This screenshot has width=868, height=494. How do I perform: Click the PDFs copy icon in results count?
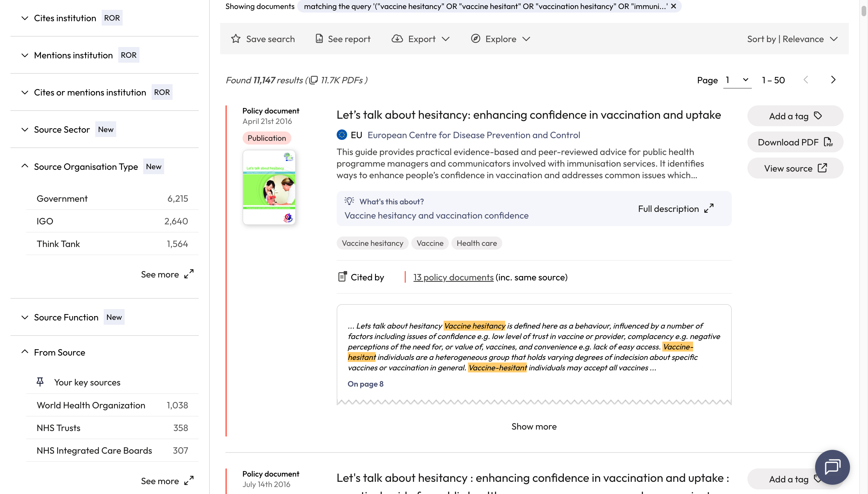pos(313,80)
